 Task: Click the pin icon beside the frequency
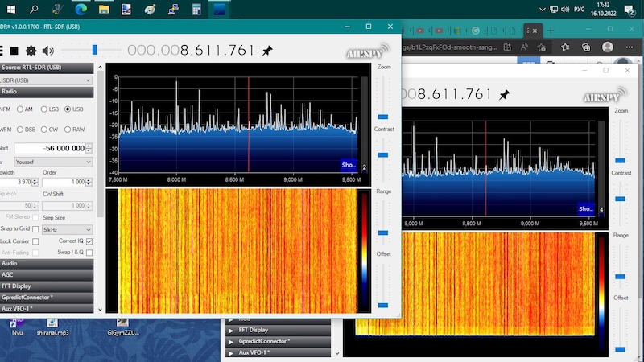[x=267, y=51]
